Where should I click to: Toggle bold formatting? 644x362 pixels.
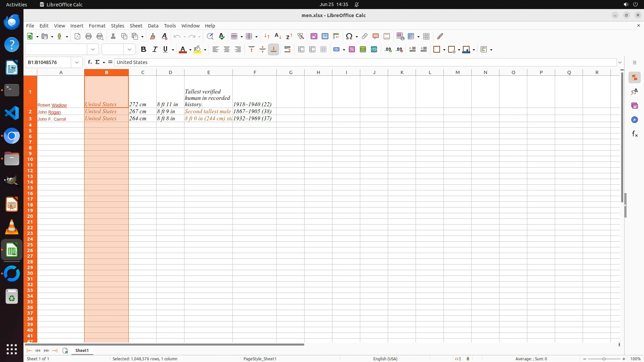tap(144, 50)
